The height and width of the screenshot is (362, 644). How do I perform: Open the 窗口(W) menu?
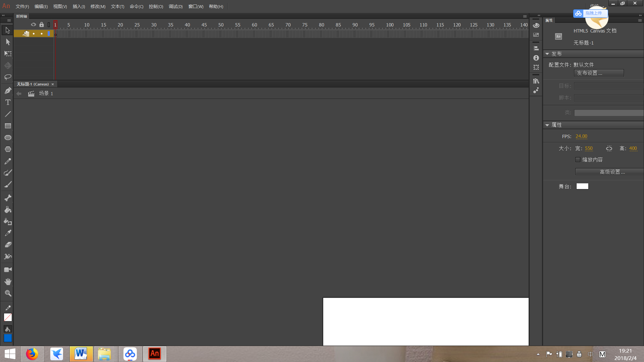[196, 7]
